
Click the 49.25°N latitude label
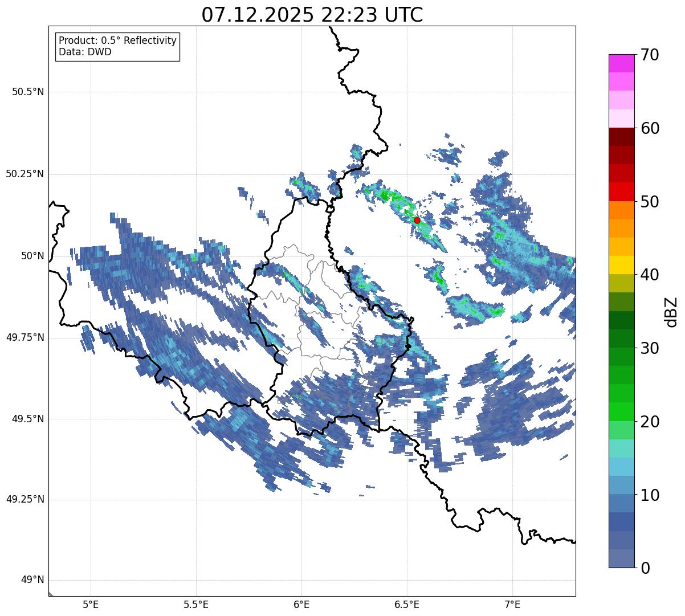tap(25, 500)
